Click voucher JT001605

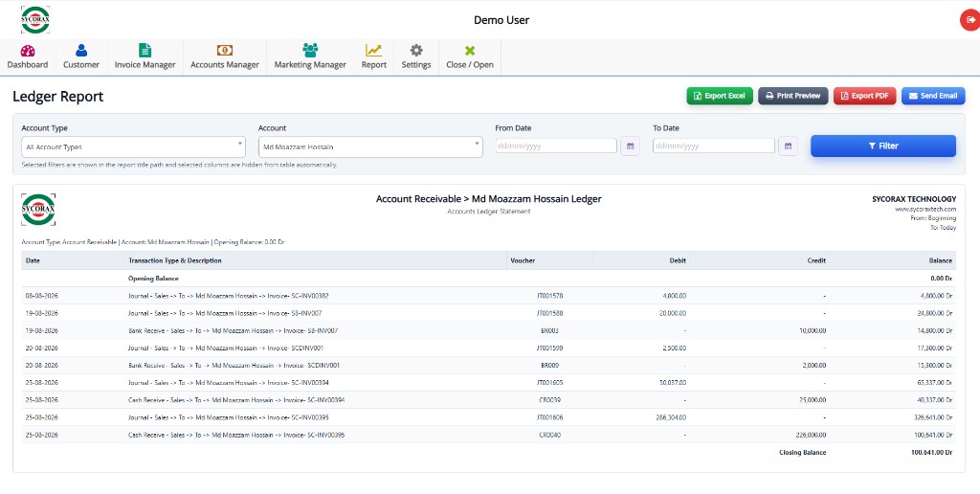(550, 383)
